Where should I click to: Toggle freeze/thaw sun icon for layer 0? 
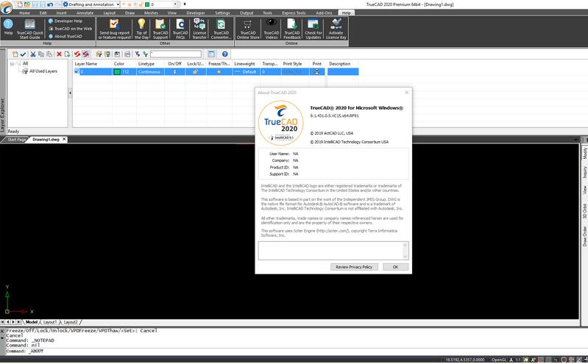coord(219,71)
